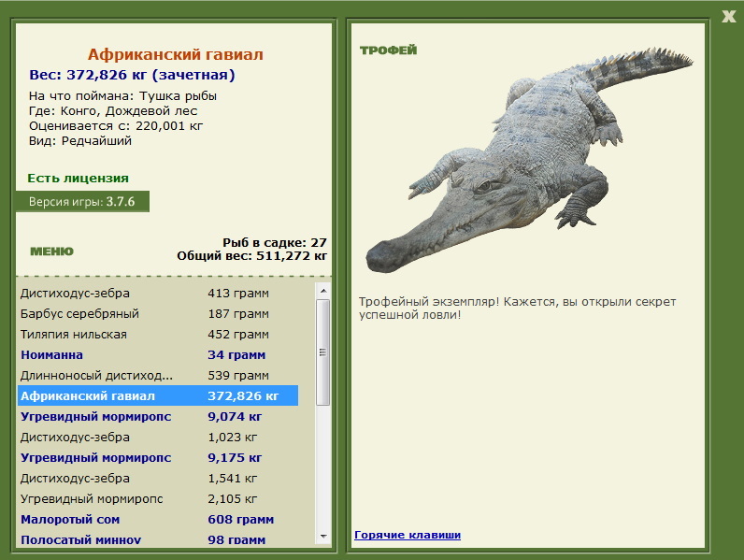Select Длинноносый дистиход... 539 грамм row
This screenshot has width=744, height=560.
coord(158,376)
